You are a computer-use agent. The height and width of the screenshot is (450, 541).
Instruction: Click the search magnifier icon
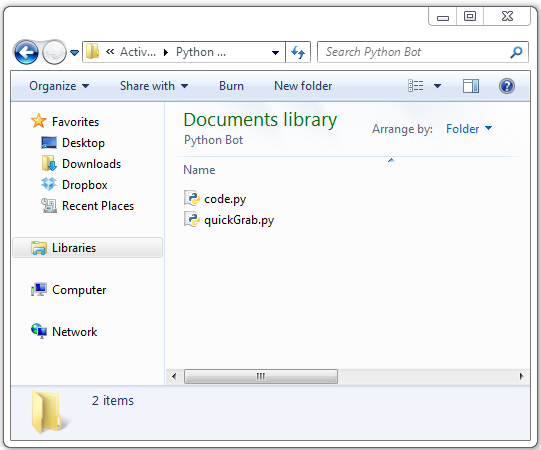coord(516,52)
